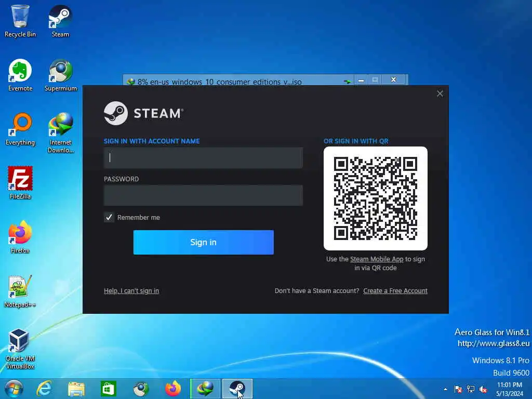Select the Supermium desktop shortcut
Viewport: 532px width, 399px height.
click(61, 75)
